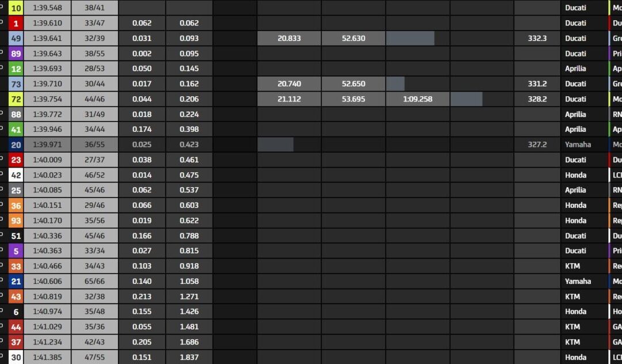Click the 1.837 gap value in last row
This screenshot has height=364, width=622.
[x=189, y=357]
